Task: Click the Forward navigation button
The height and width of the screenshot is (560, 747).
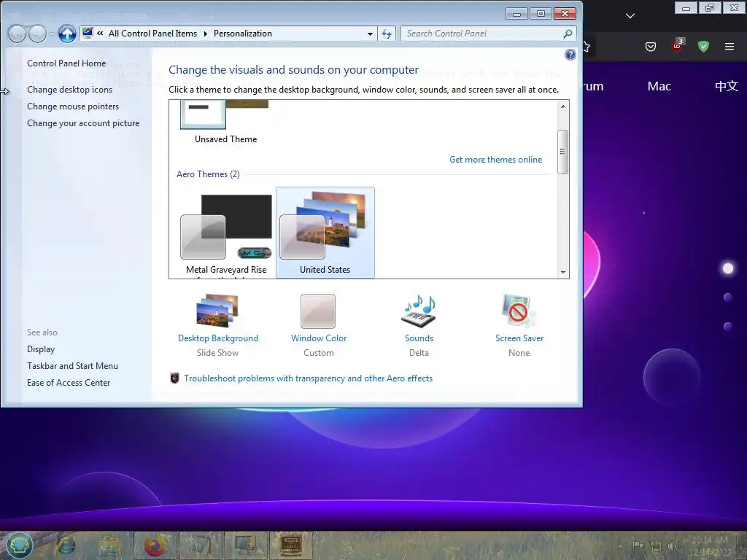Action: click(x=38, y=34)
